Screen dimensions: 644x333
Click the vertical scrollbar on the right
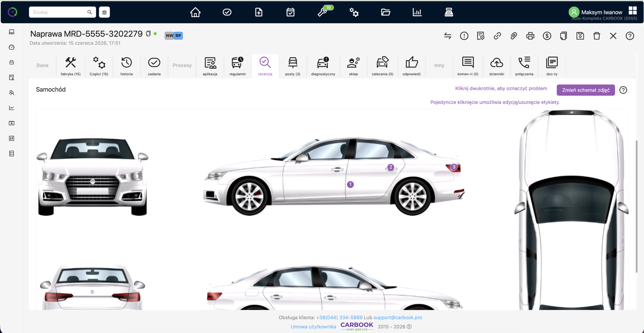pyautogui.click(x=637, y=206)
